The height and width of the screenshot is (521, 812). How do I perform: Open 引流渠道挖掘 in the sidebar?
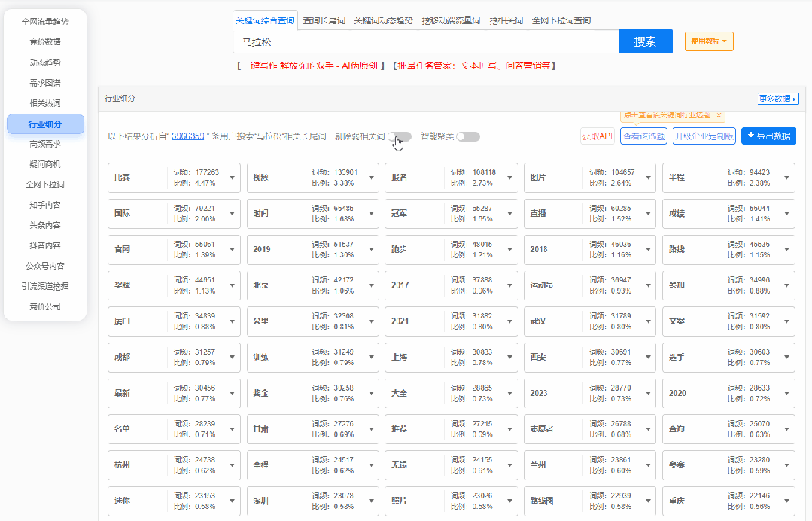(x=45, y=286)
